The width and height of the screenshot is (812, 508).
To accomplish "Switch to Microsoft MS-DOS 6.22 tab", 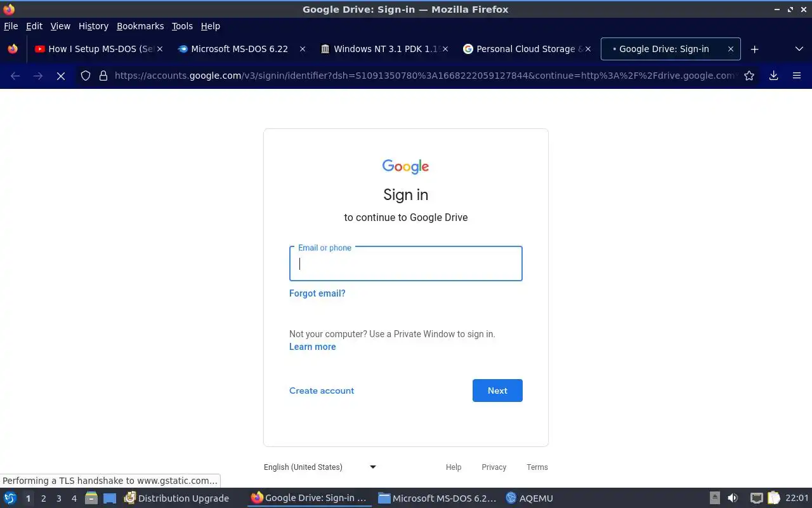I will (x=242, y=49).
